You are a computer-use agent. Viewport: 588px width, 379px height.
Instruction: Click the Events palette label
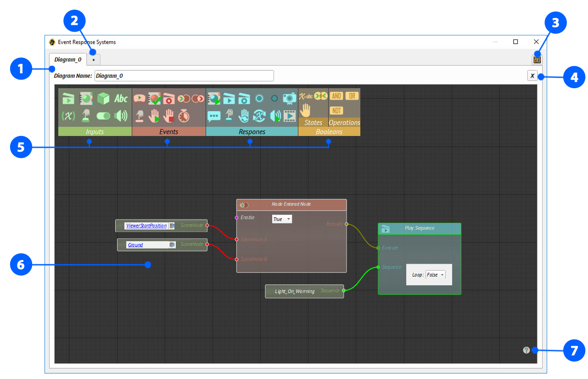(169, 131)
